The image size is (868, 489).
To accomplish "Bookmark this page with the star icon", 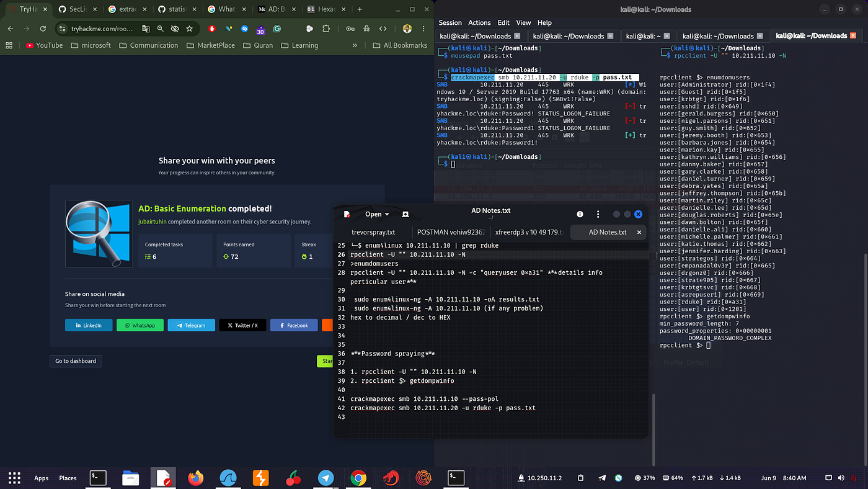I will click(x=190, y=29).
